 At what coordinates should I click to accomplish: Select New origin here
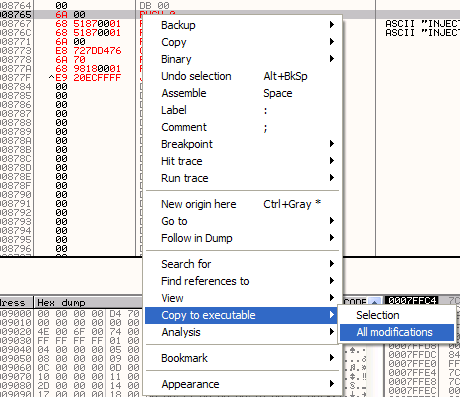(242, 204)
